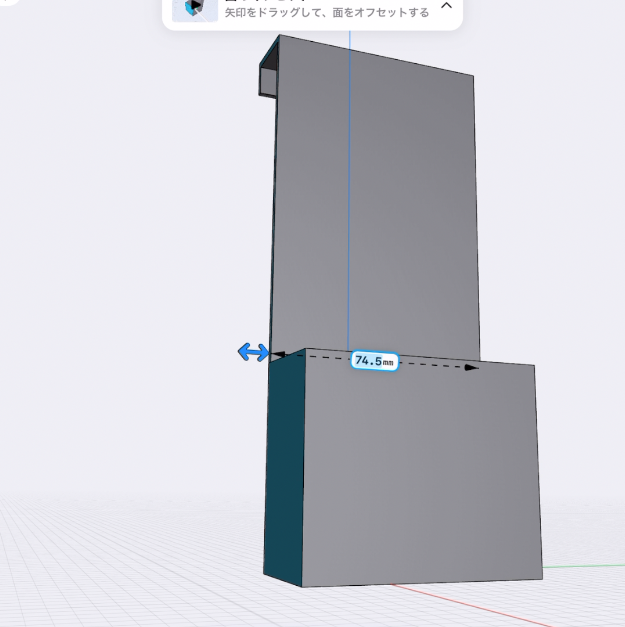The image size is (625, 627).
Task: Click the Japanese drag-arrow hint text
Action: click(x=327, y=12)
